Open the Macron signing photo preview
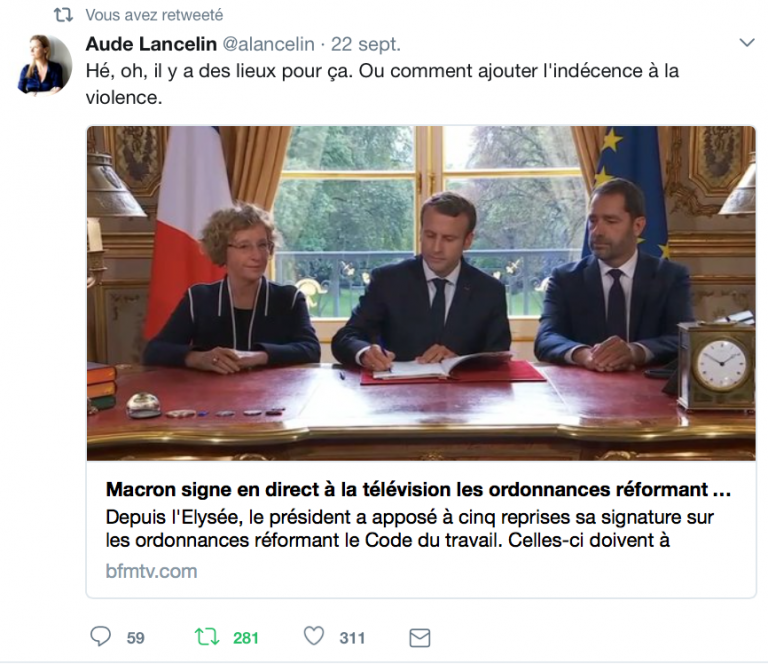Screen dimensions: 768x664 [421, 293]
